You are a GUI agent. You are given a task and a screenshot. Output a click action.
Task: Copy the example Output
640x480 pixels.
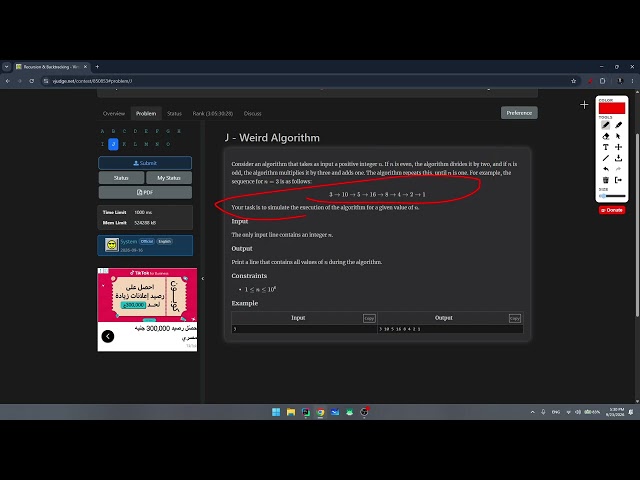[515, 318]
